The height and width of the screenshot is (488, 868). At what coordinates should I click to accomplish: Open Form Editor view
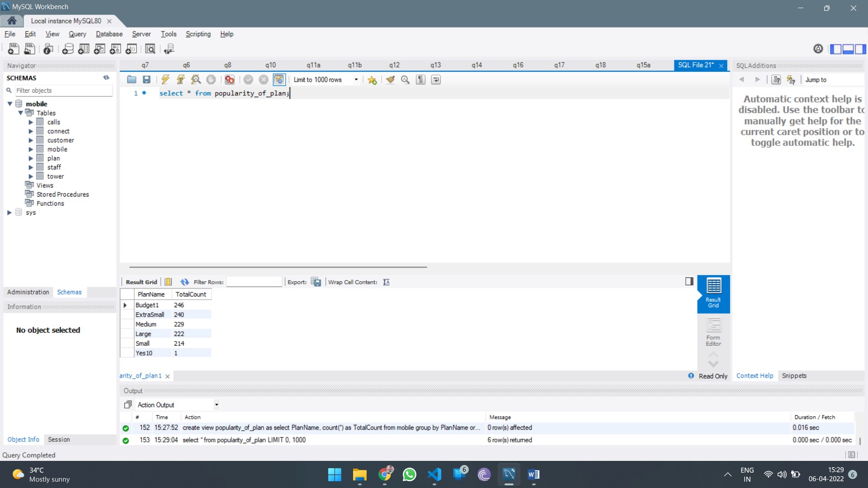click(713, 332)
